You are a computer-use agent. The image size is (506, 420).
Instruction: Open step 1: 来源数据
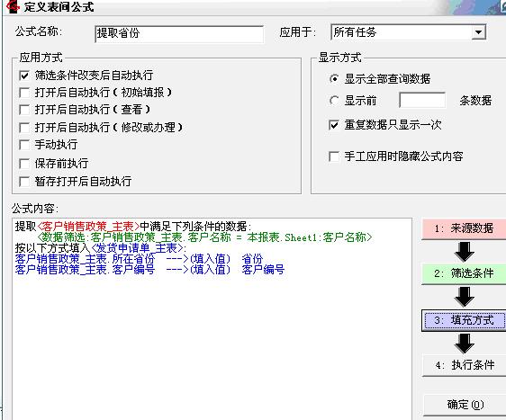pos(464,228)
